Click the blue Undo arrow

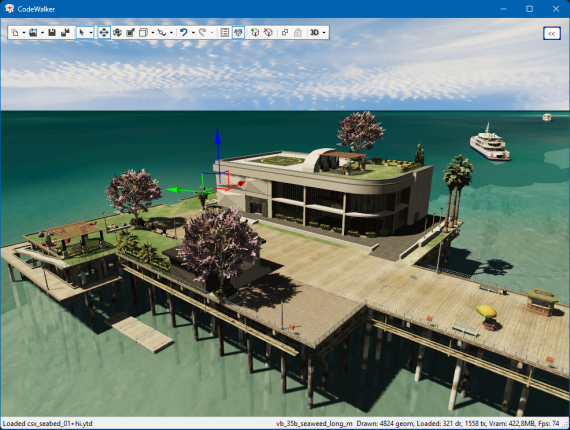[184, 33]
